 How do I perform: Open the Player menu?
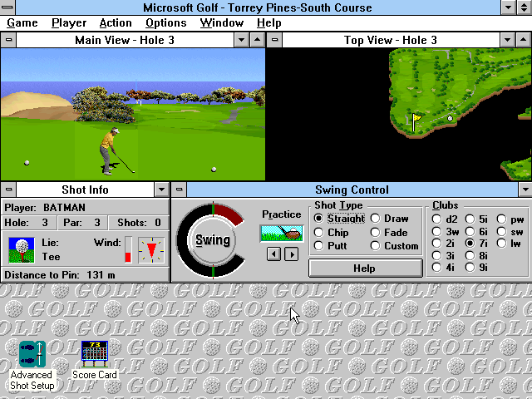click(69, 22)
